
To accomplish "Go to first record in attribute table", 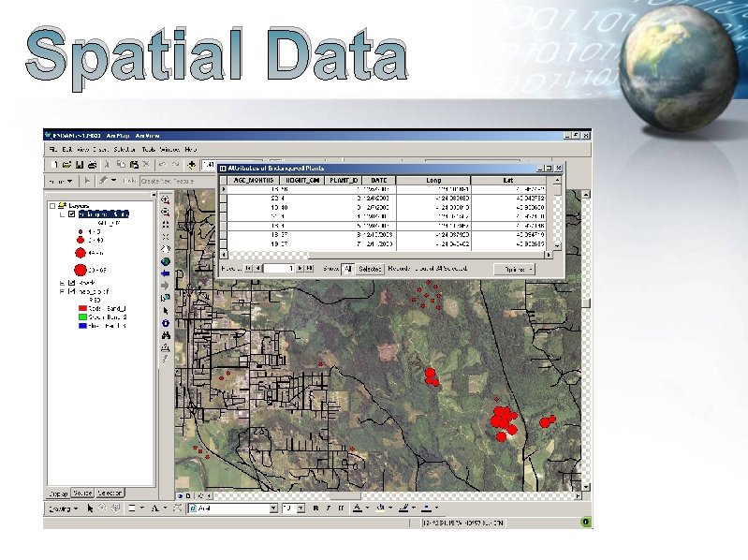I will pyautogui.click(x=248, y=269).
